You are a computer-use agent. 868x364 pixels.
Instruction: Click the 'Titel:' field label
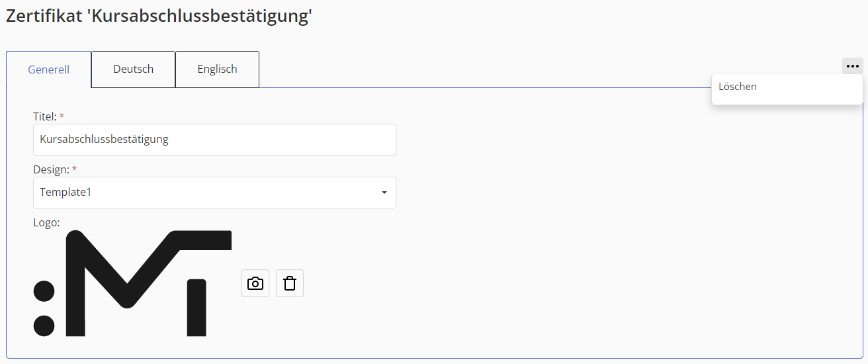(x=44, y=116)
